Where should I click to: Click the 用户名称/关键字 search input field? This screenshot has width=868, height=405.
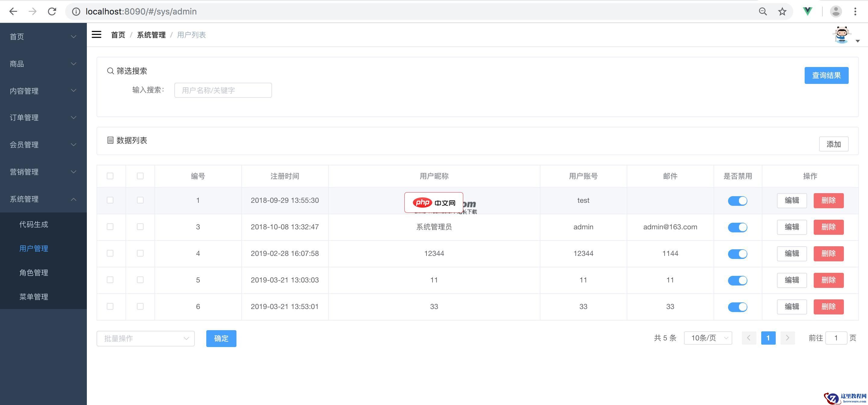[223, 90]
